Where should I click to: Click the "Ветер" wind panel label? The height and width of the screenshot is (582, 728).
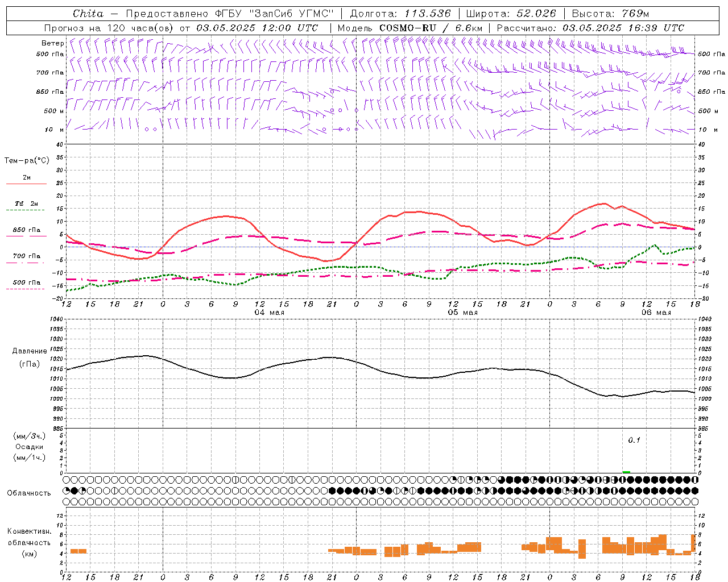pos(52,43)
